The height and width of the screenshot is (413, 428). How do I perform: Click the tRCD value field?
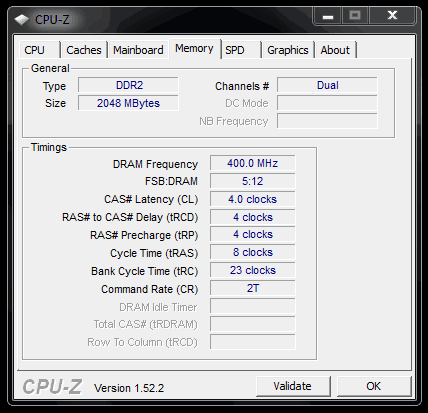[x=253, y=217]
